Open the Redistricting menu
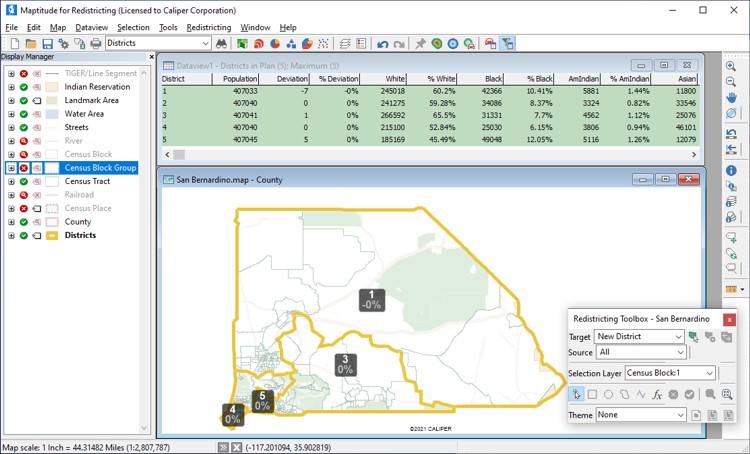 pyautogui.click(x=208, y=27)
